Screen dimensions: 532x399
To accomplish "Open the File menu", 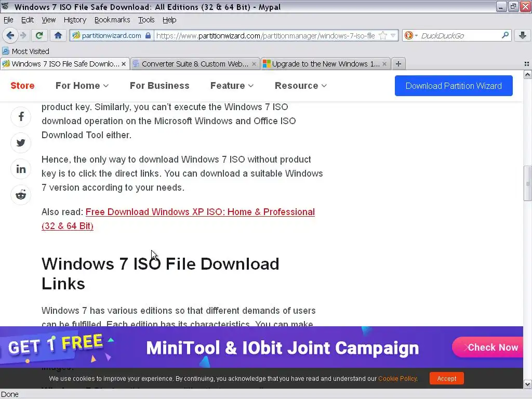I will tap(8, 20).
